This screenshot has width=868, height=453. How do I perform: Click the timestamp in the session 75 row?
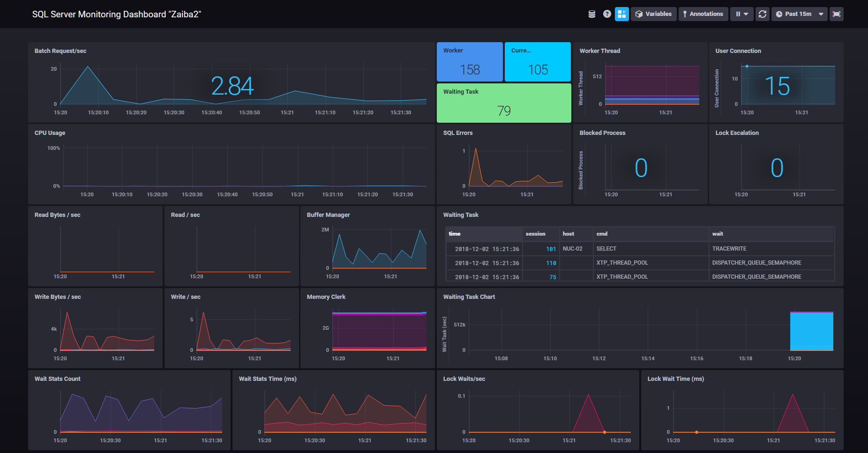click(x=487, y=277)
